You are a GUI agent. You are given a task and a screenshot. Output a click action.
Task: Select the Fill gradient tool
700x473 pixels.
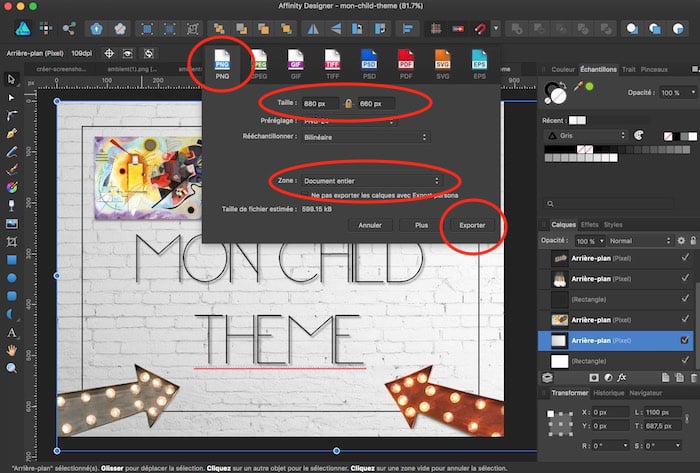[12, 187]
